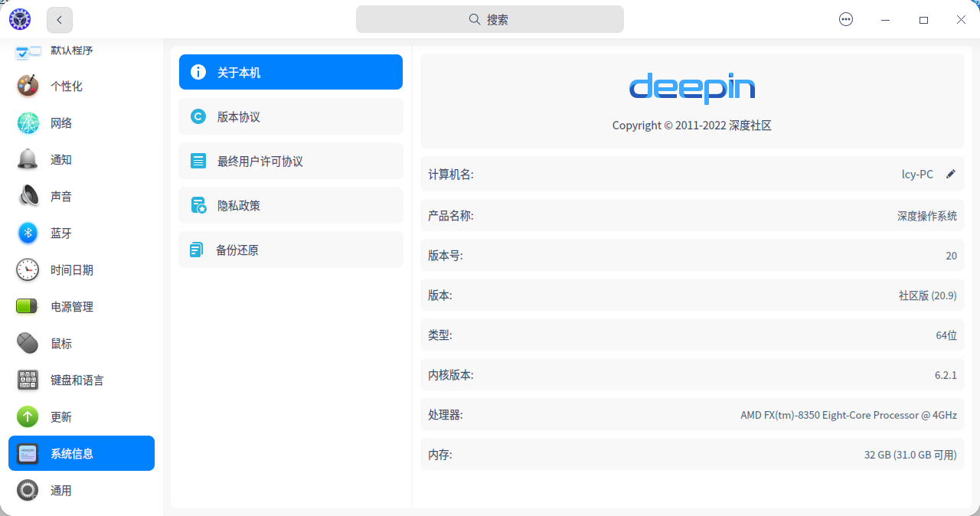Click the memory value 32 GB (31.0 GB 可用)

(910, 455)
